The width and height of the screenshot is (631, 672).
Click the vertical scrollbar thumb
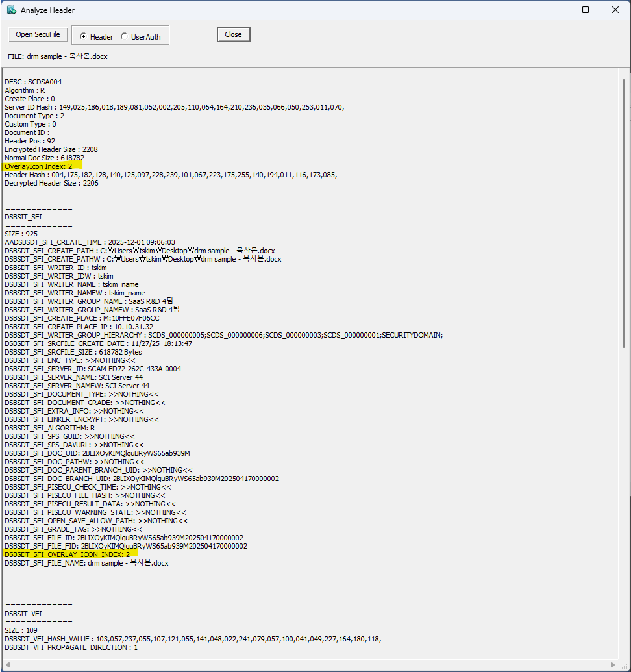[x=624, y=214]
